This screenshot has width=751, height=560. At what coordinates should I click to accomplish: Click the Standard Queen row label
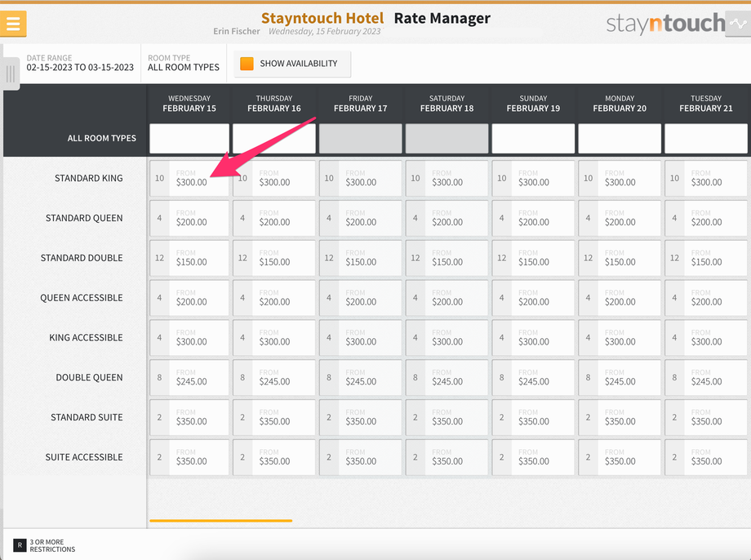84,218
